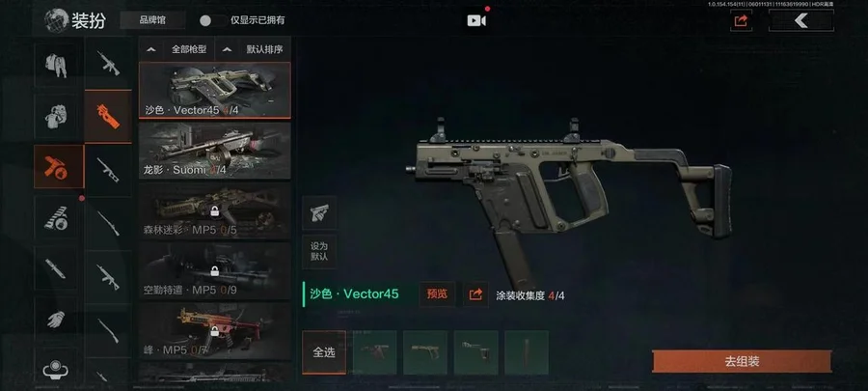The height and width of the screenshot is (391, 868).
Task: Click the 去组装 button
Action: coord(742,362)
